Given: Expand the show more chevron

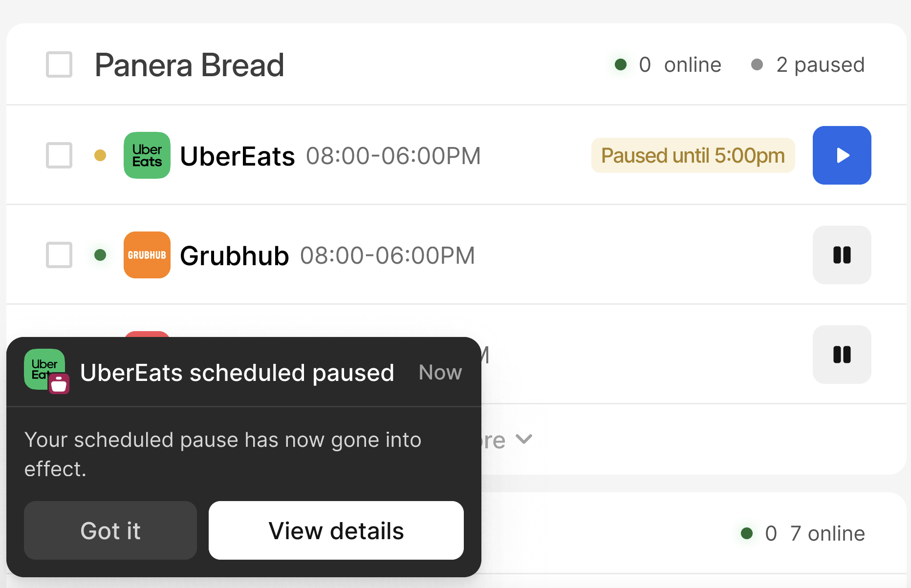Looking at the screenshot, I should pyautogui.click(x=524, y=439).
